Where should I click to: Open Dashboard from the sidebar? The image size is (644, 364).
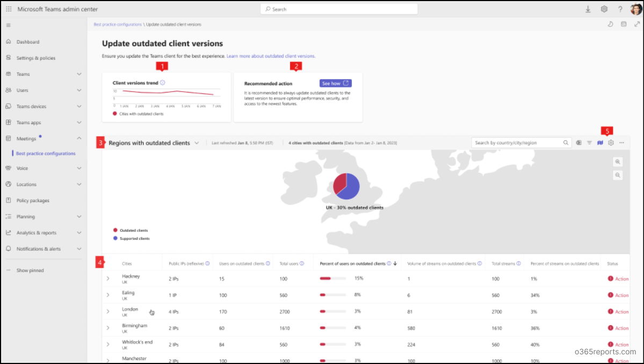point(28,42)
